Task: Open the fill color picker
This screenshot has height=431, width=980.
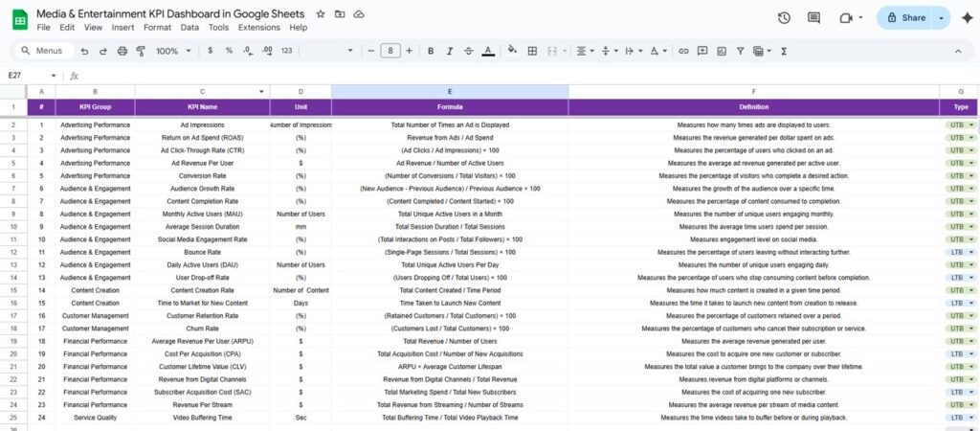Action: tap(513, 51)
